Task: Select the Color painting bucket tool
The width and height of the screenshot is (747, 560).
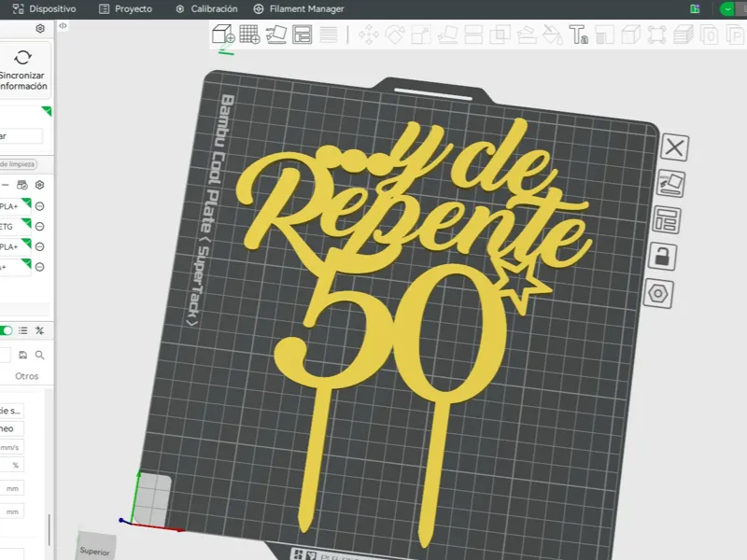Action: pyautogui.click(x=553, y=35)
